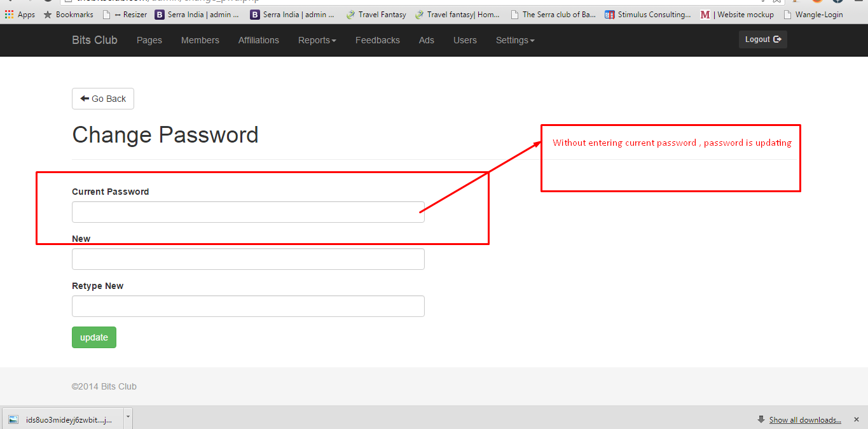
Task: Expand the Reports dropdown menu
Action: [x=317, y=40]
